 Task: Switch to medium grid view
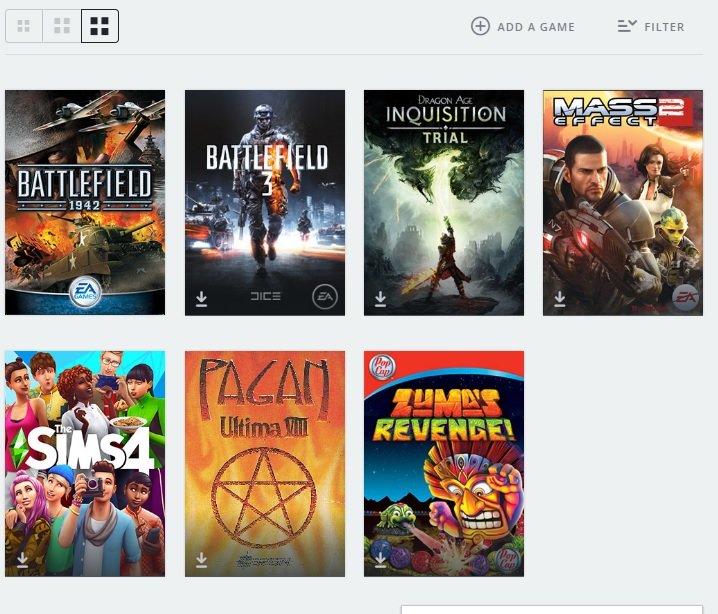[62, 26]
